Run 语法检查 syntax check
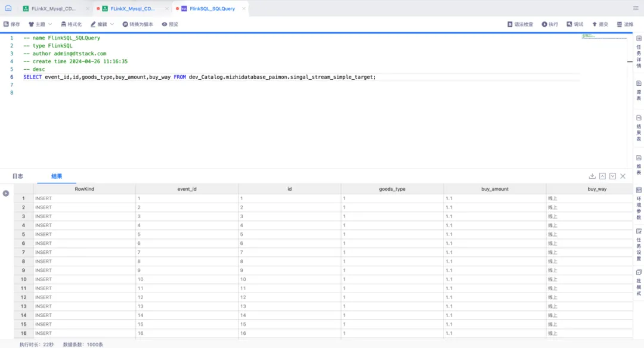This screenshot has height=348, width=644. (x=520, y=24)
